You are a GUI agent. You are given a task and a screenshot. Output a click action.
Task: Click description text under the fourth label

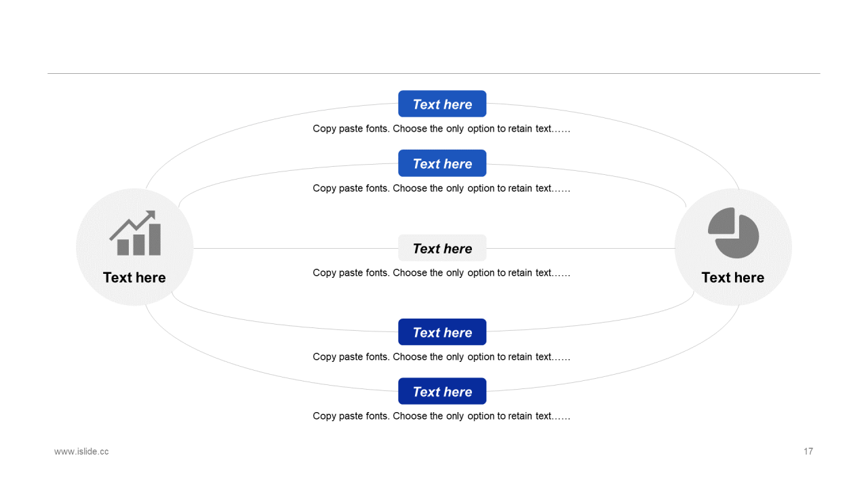coord(441,357)
